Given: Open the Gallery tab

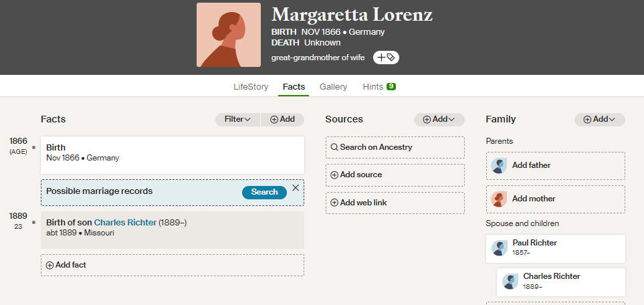Looking at the screenshot, I should click(334, 87).
